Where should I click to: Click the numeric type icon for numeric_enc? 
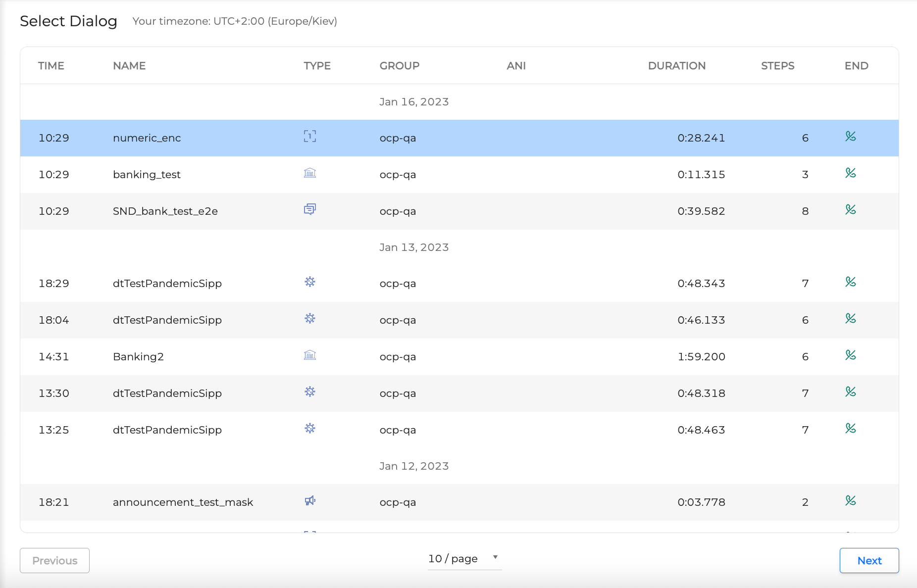coord(310,137)
